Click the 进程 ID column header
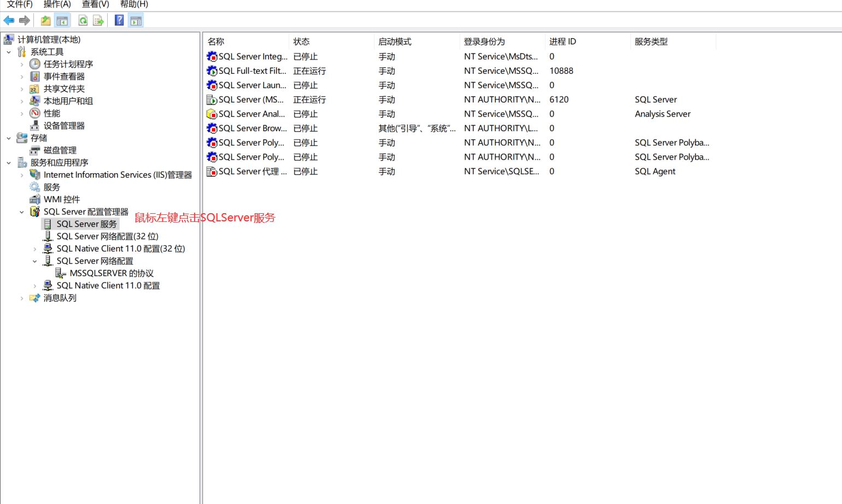 pyautogui.click(x=563, y=42)
